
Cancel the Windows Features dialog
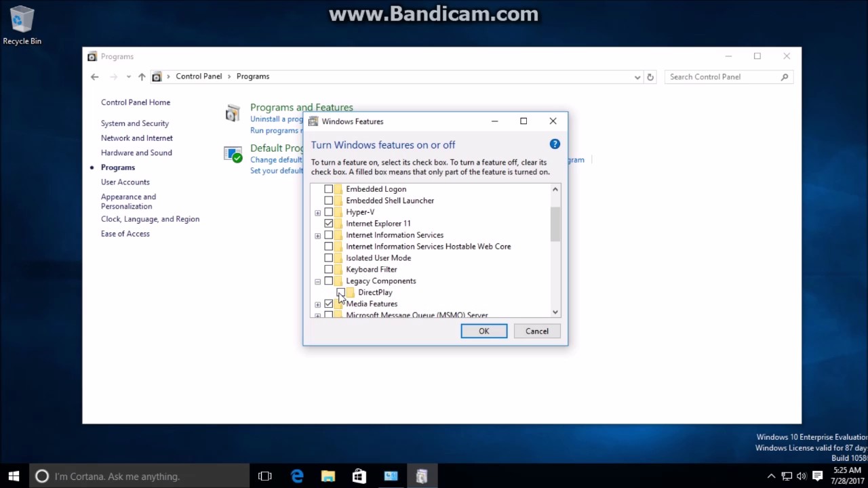(537, 331)
